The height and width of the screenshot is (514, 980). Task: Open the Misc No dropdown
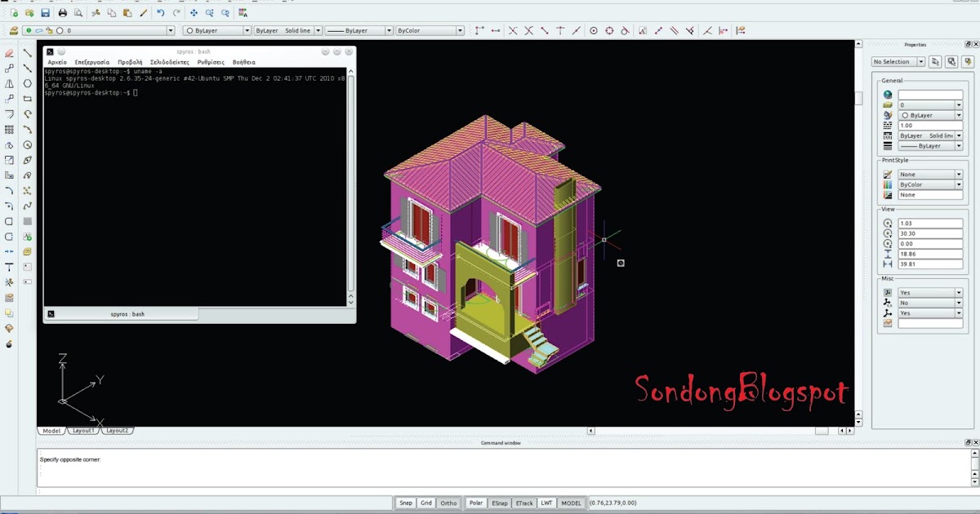[x=930, y=303]
